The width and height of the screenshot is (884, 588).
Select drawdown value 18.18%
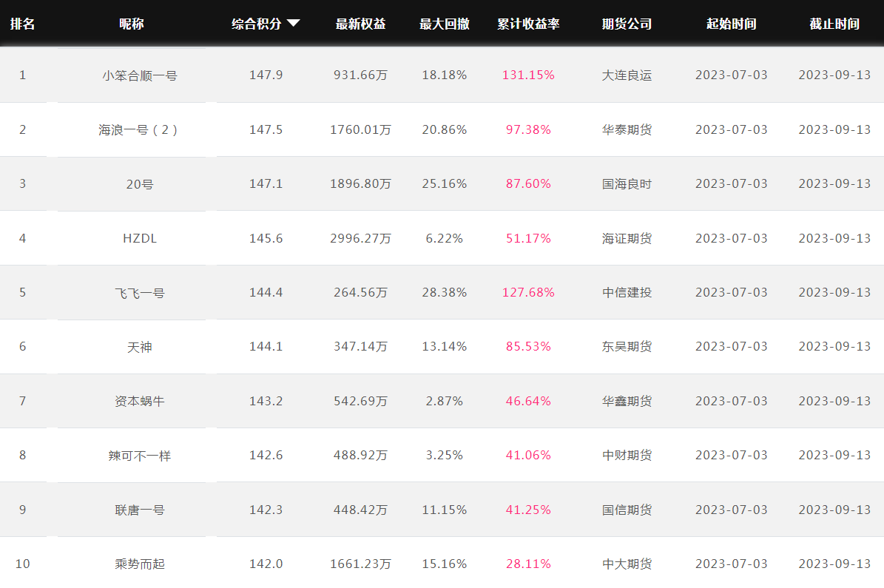[x=445, y=75]
